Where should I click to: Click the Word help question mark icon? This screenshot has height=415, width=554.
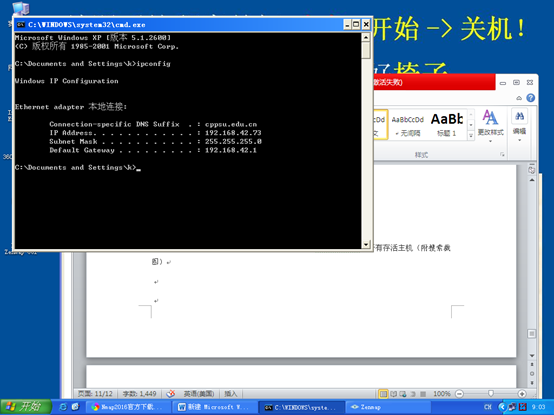tap(530, 98)
